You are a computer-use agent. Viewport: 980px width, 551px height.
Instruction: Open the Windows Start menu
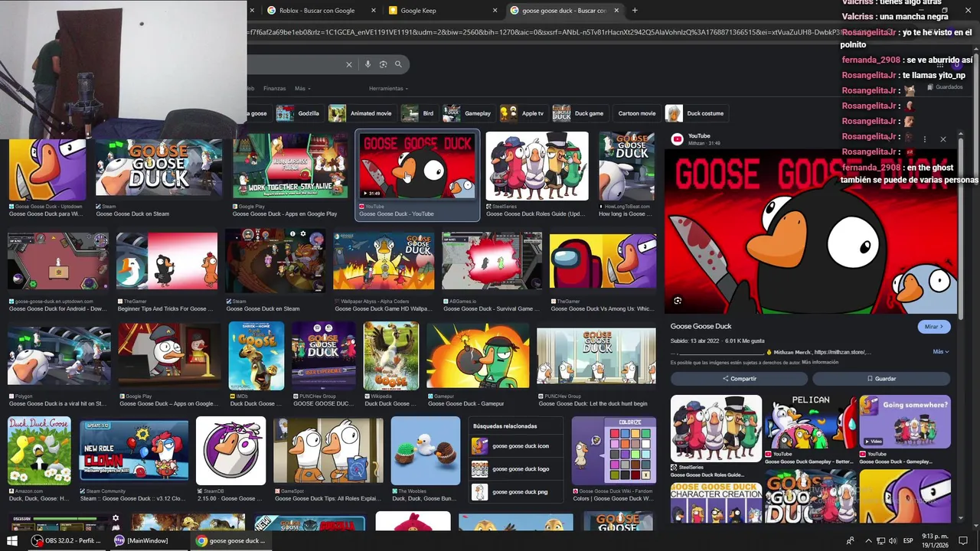coord(12,540)
